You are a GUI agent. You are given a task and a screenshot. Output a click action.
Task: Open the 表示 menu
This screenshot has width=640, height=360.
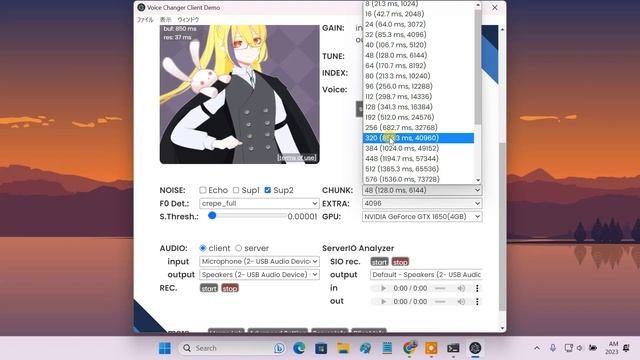(165, 20)
